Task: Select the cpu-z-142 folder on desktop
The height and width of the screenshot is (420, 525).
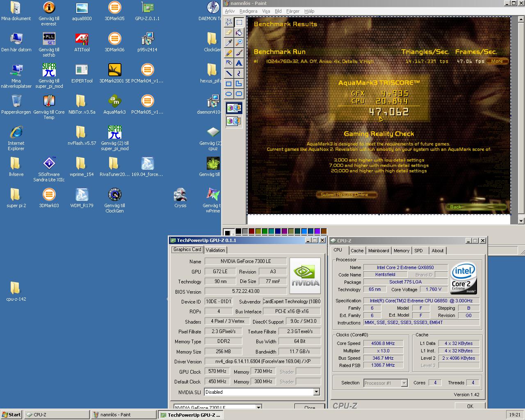Action: (x=16, y=291)
